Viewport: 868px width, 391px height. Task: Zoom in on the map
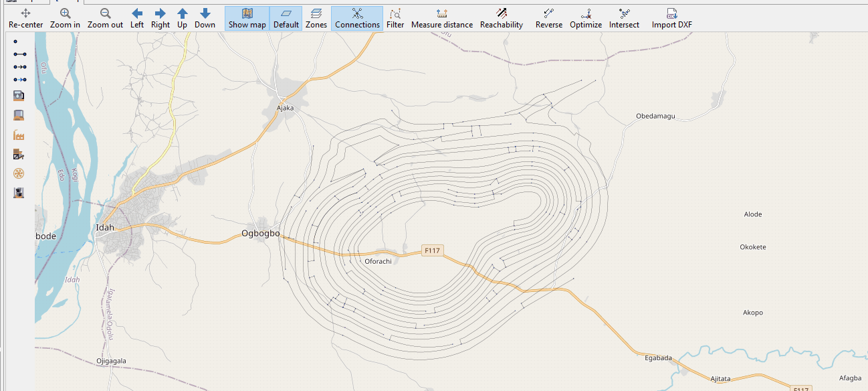click(x=65, y=19)
